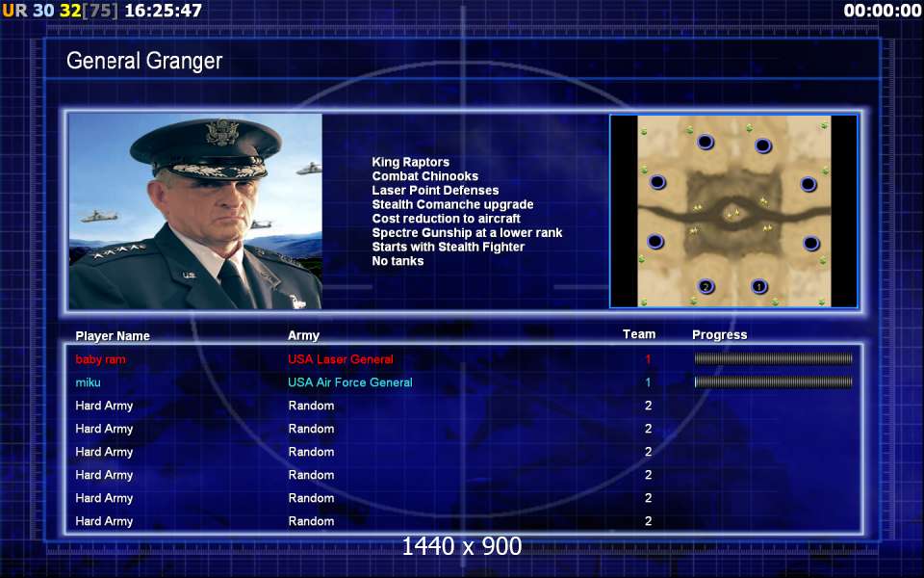Image resolution: width=924 pixels, height=578 pixels.
Task: Select player name "miku"
Action: (88, 382)
